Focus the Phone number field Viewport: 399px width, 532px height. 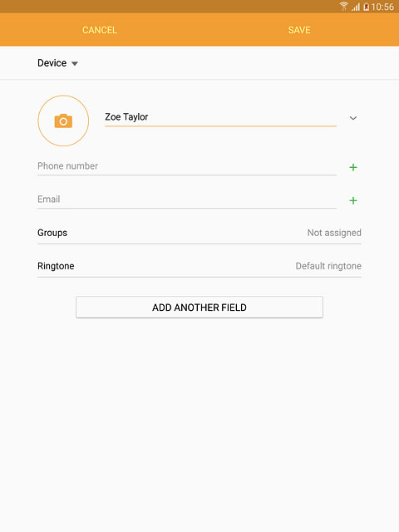click(187, 166)
